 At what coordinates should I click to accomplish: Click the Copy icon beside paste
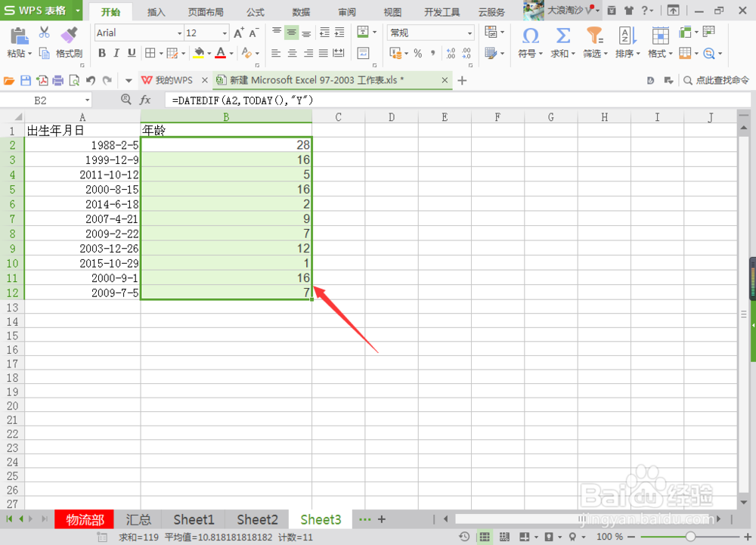tap(45, 53)
